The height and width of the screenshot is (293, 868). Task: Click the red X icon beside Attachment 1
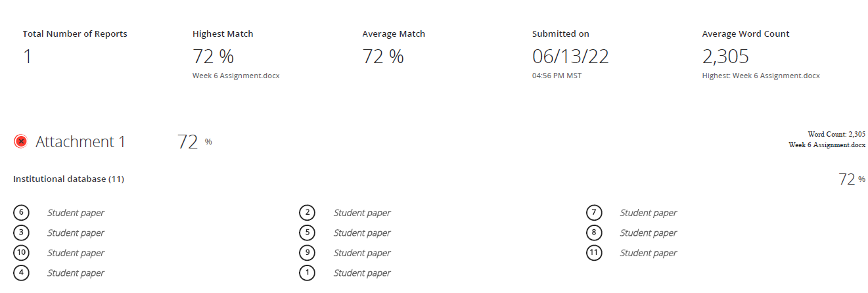pyautogui.click(x=20, y=141)
